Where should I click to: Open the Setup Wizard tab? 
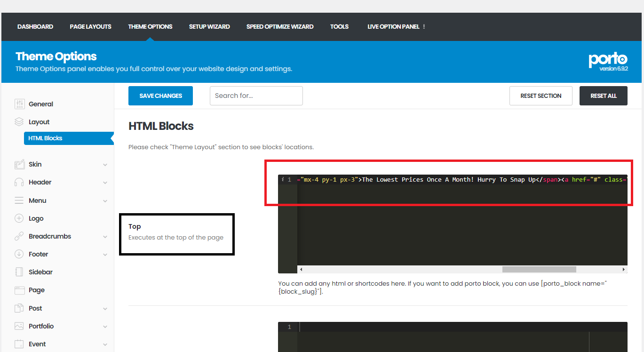(209, 27)
